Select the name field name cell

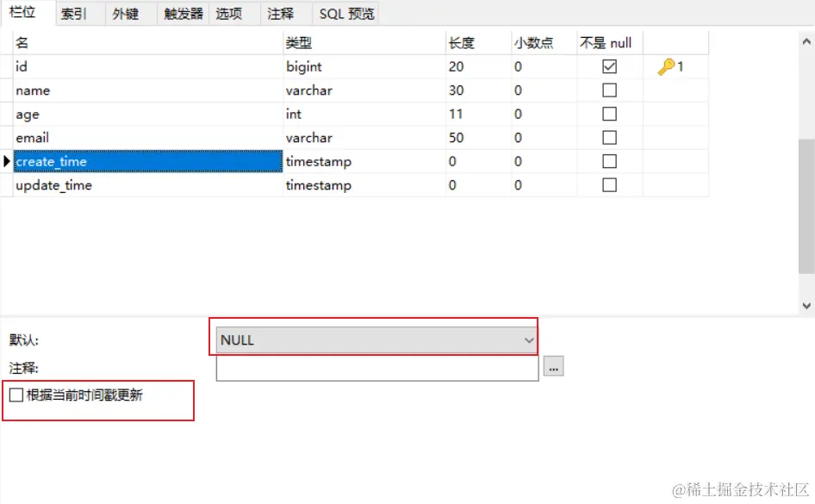148,90
